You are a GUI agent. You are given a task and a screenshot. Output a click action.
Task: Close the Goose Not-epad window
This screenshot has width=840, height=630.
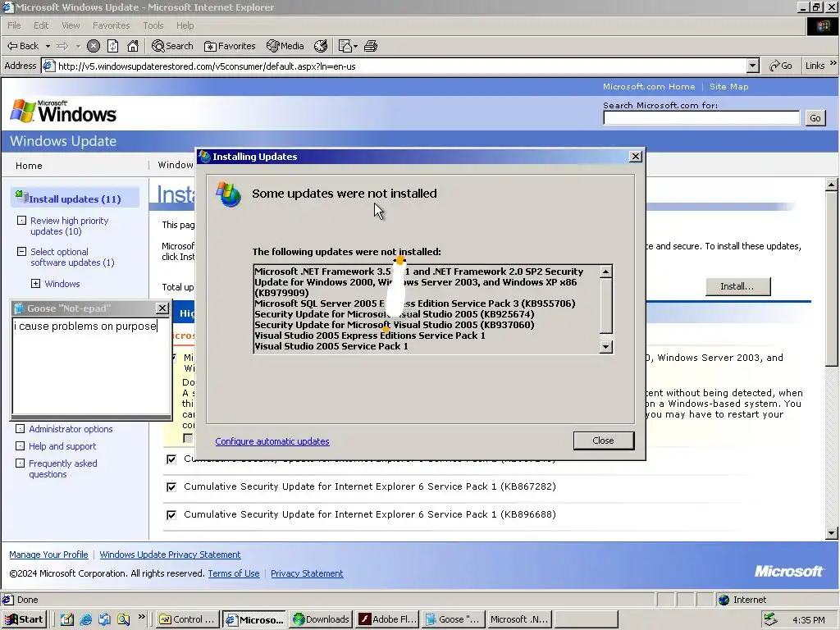(162, 308)
